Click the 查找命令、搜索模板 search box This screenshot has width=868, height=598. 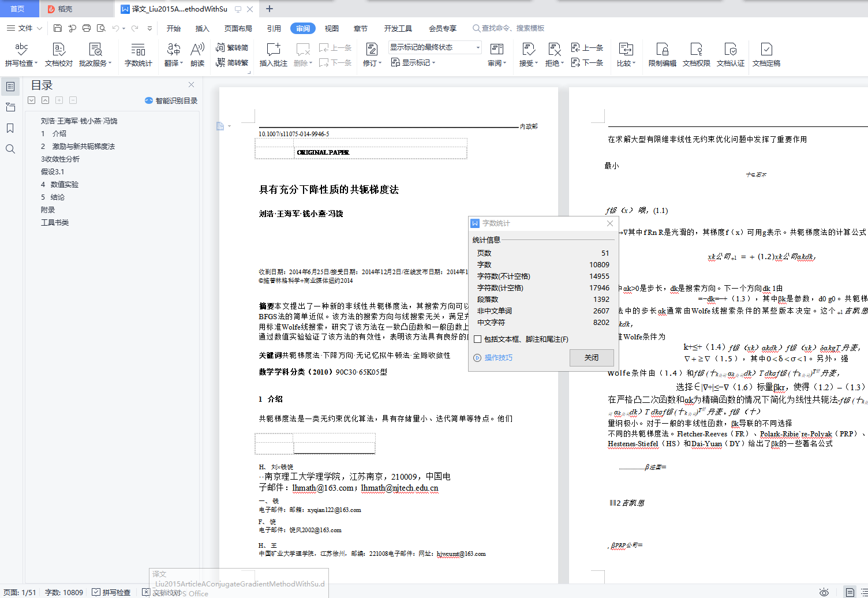point(508,28)
